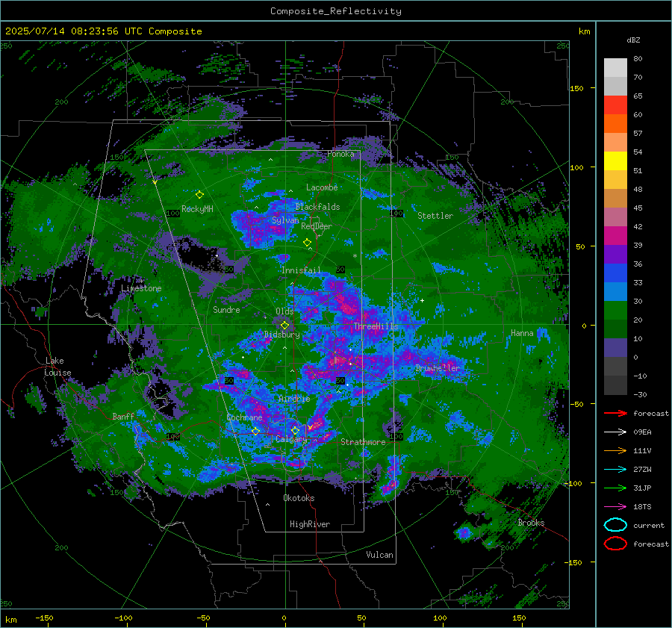Click the HighRiver city label

[x=310, y=524]
